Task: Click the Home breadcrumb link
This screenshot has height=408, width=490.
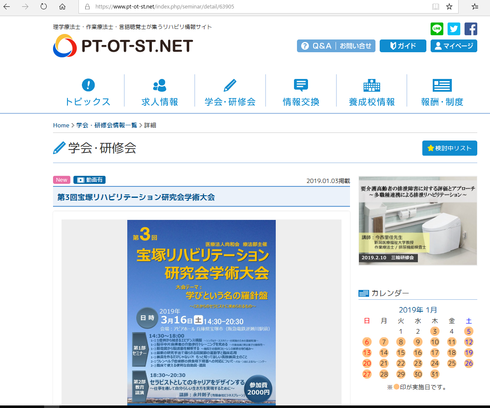Action: point(61,125)
